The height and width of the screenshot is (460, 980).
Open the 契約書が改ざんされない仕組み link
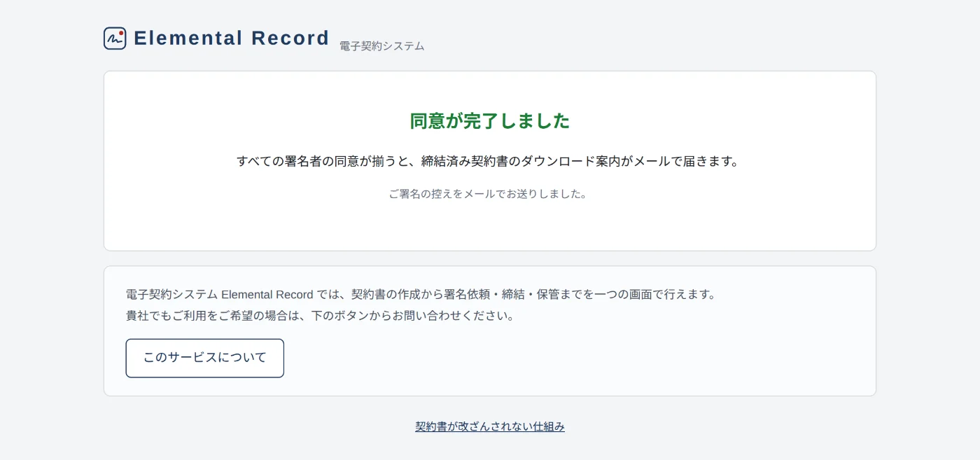click(x=490, y=426)
